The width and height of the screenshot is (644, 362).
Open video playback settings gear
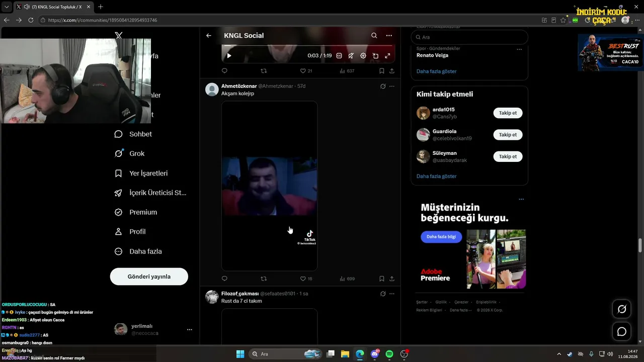click(x=363, y=56)
